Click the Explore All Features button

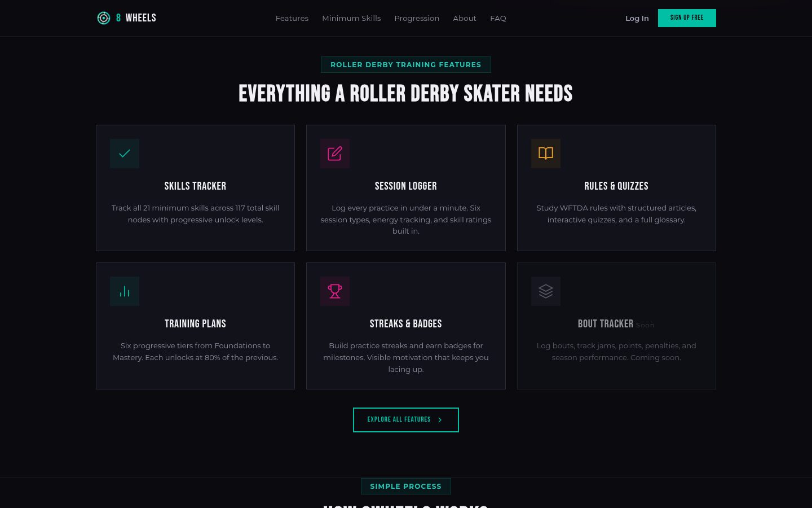click(406, 420)
